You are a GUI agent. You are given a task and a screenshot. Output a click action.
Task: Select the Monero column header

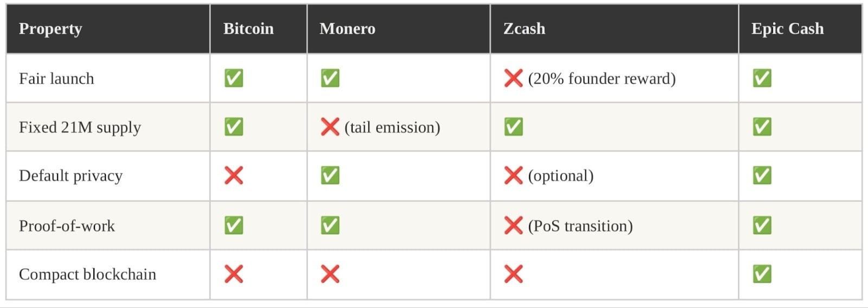(x=347, y=29)
